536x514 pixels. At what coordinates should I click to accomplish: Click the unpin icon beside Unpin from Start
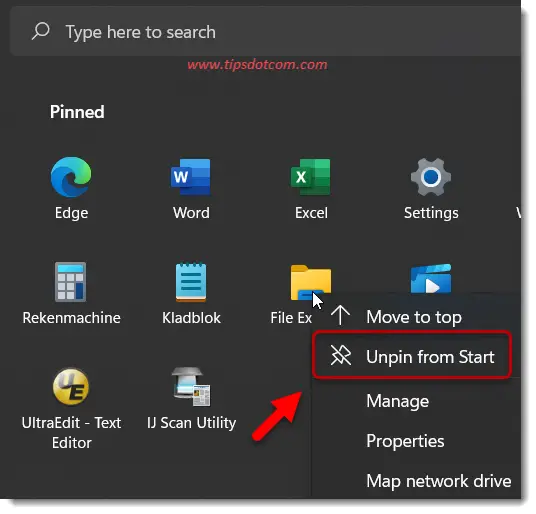pyautogui.click(x=340, y=355)
